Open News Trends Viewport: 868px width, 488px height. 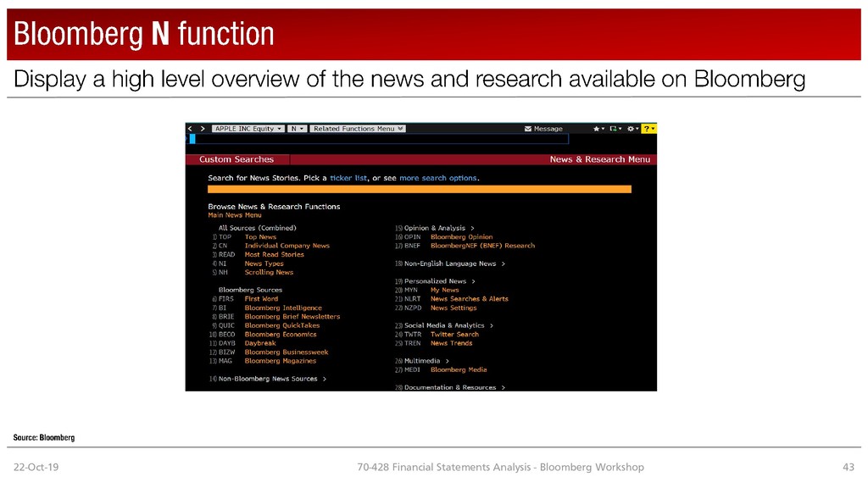[451, 343]
